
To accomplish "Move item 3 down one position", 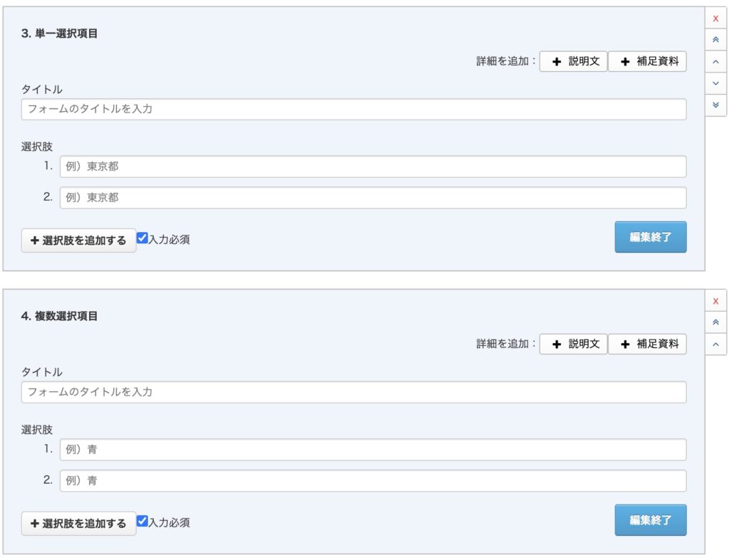I will pos(715,83).
